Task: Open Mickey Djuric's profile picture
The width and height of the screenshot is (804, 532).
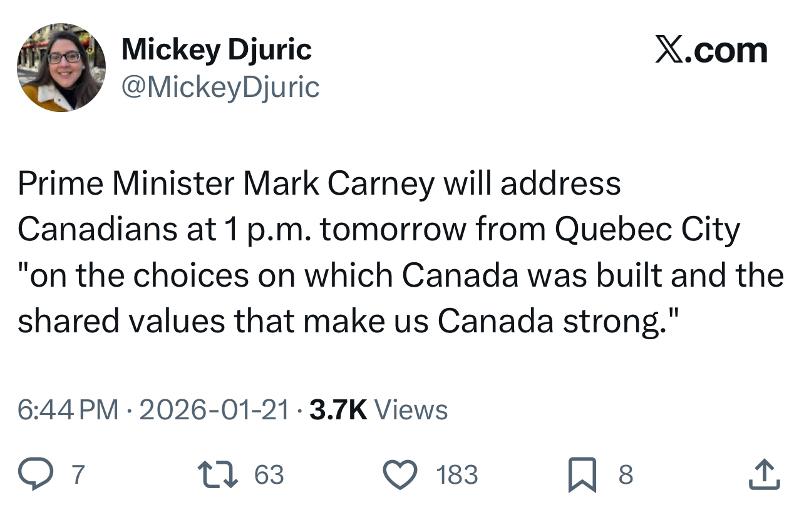Action: [x=61, y=68]
